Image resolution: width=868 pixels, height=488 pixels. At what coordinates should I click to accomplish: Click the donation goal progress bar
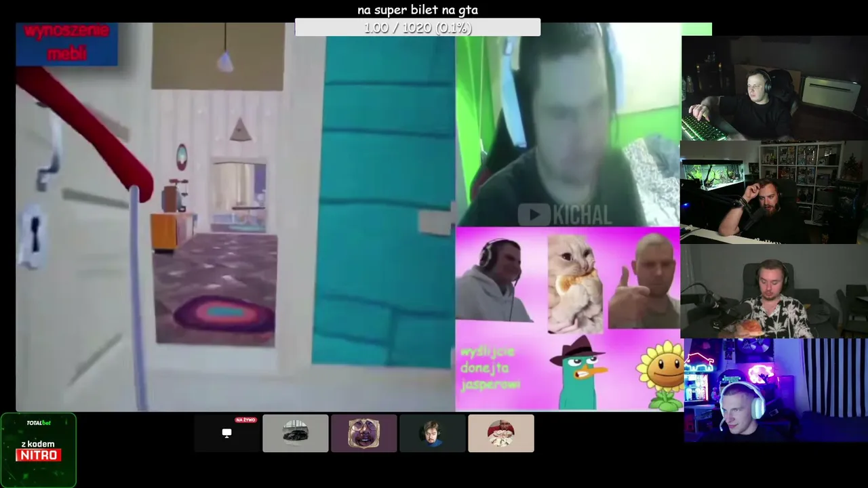pos(418,28)
